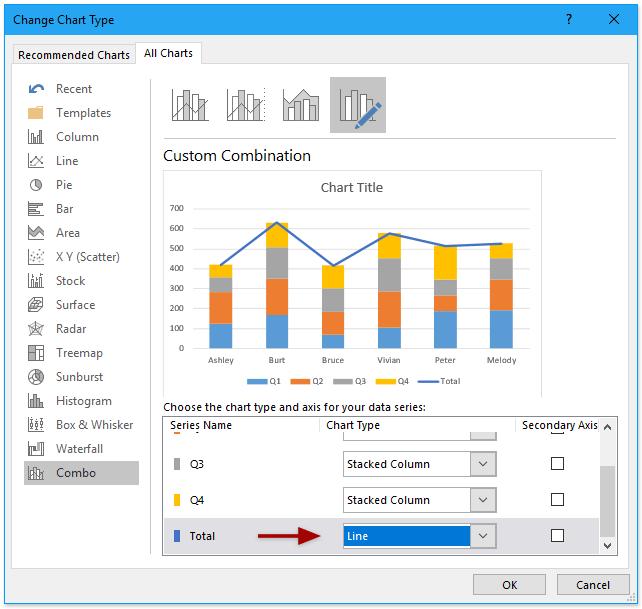
Task: Click the Total blue color swatch
Action: (x=177, y=536)
